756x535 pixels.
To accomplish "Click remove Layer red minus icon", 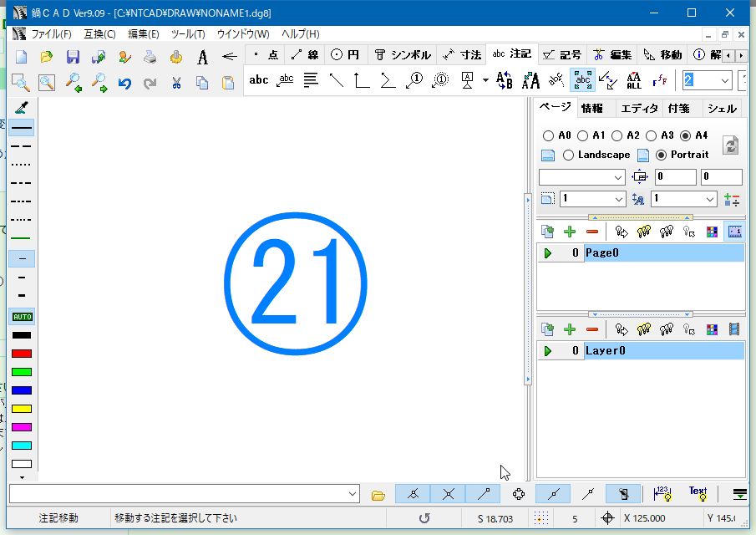I will click(592, 329).
